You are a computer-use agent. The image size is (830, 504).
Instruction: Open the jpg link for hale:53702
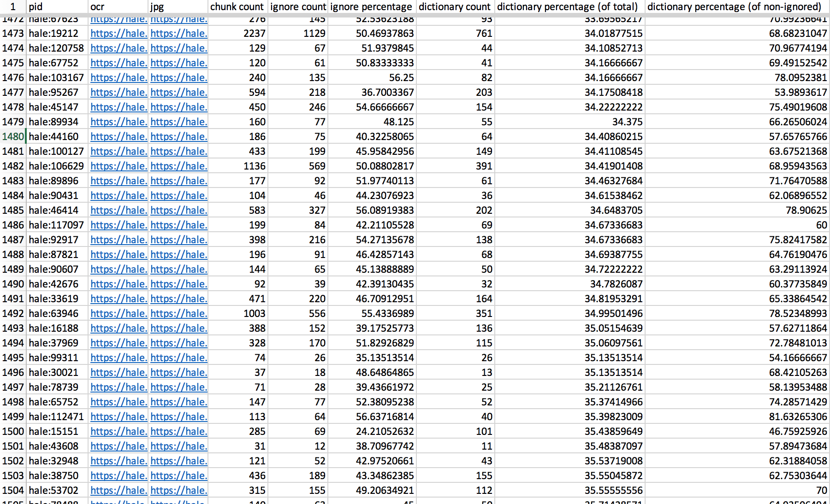click(x=179, y=490)
